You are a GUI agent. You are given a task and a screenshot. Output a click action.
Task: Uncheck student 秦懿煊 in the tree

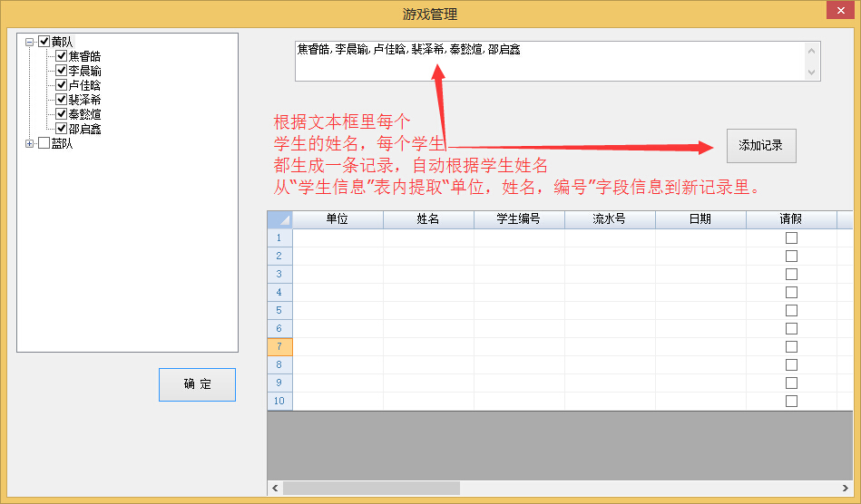[62, 114]
